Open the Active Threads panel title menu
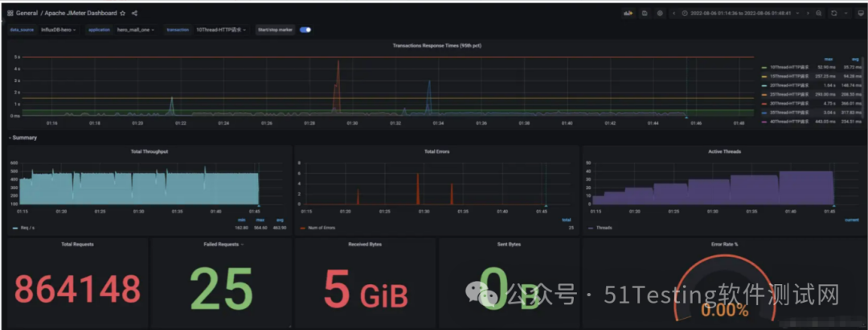 pos(725,151)
